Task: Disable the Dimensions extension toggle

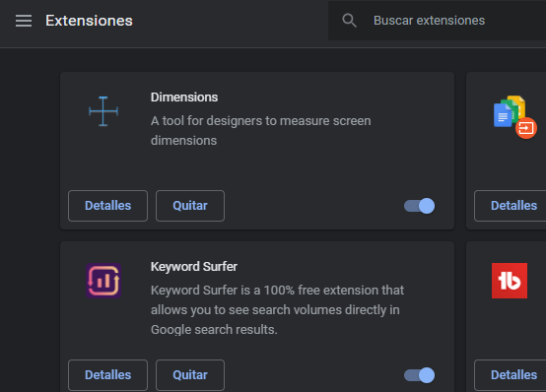Action: coord(419,206)
